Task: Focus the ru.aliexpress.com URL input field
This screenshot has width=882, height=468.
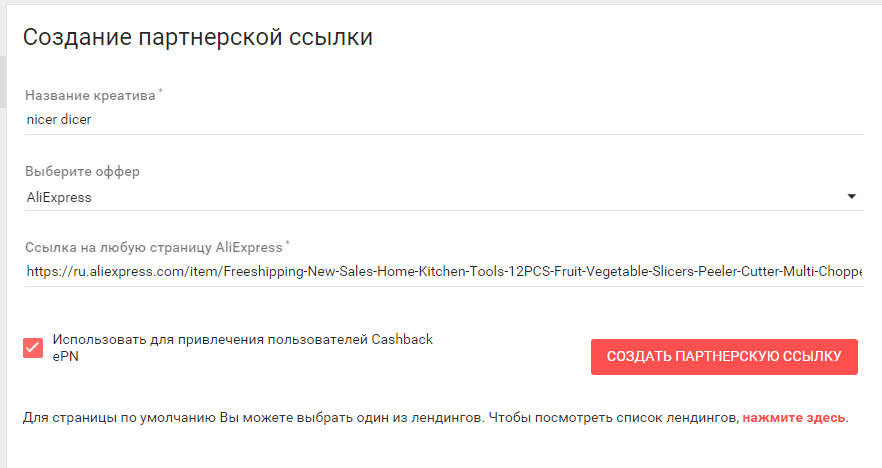Action: [444, 272]
